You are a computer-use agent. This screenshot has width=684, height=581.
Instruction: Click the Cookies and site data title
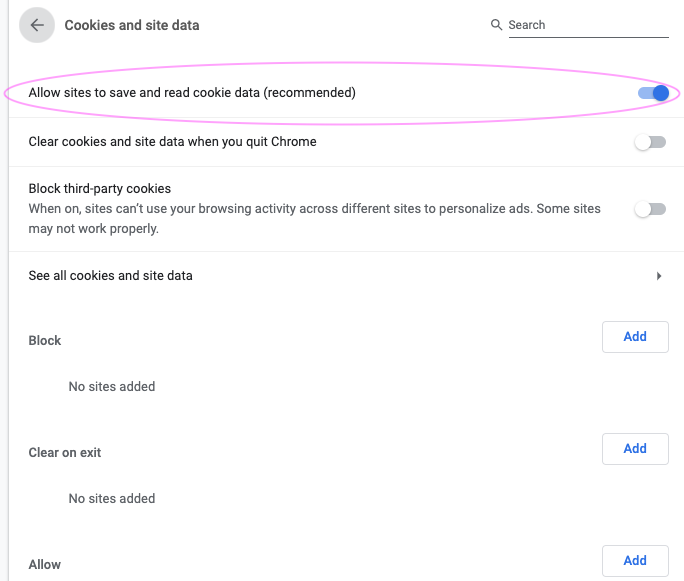pyautogui.click(x=132, y=25)
